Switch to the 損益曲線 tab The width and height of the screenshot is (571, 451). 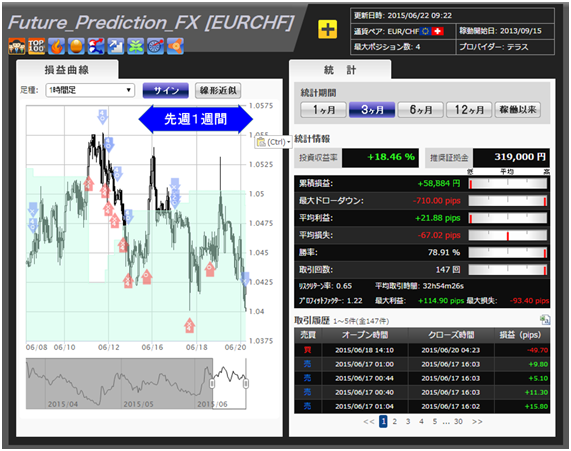click(x=67, y=70)
